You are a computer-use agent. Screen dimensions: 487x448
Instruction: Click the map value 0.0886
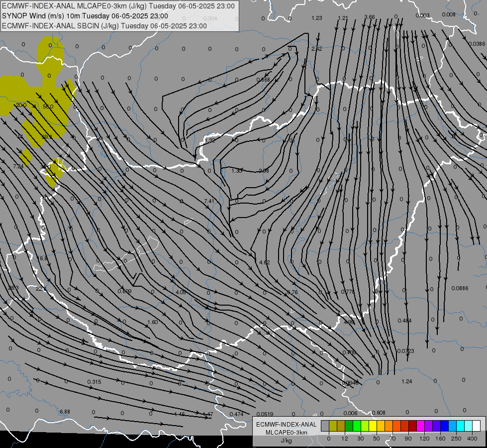[460, 288]
